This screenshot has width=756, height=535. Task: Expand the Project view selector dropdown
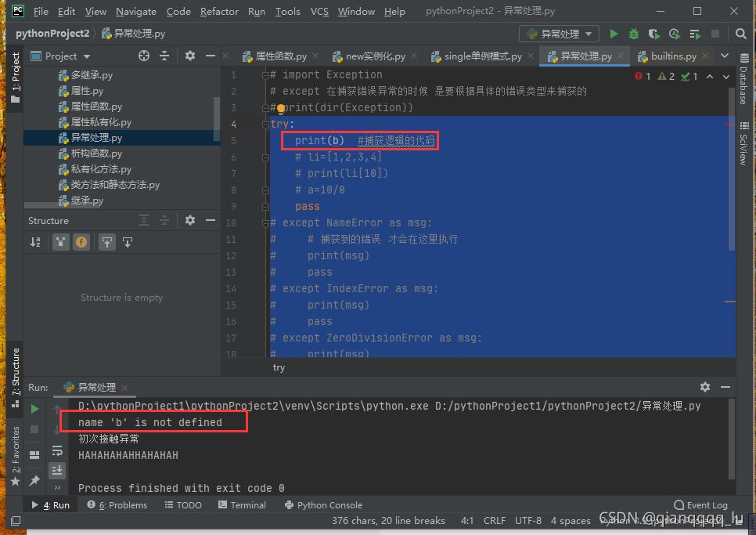(86, 56)
